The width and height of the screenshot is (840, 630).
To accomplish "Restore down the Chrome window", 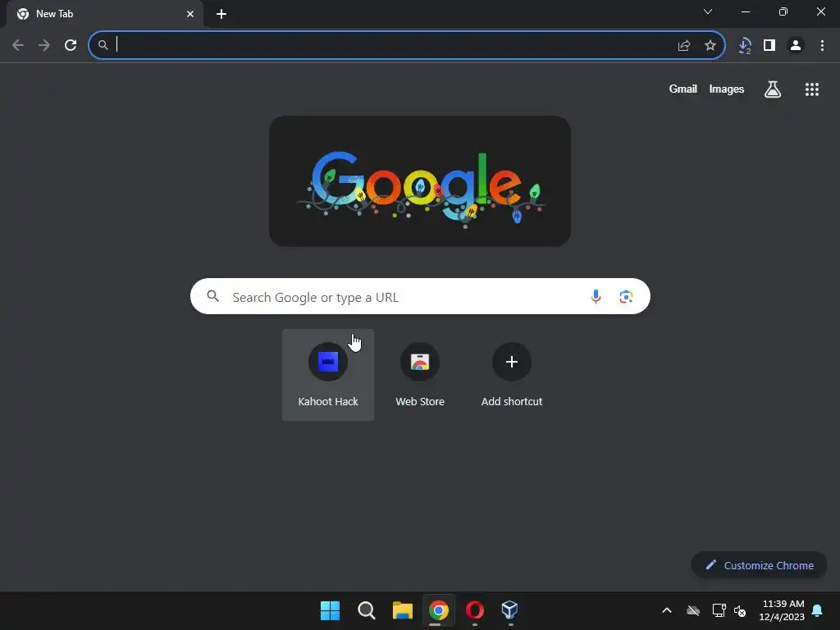I will point(783,11).
